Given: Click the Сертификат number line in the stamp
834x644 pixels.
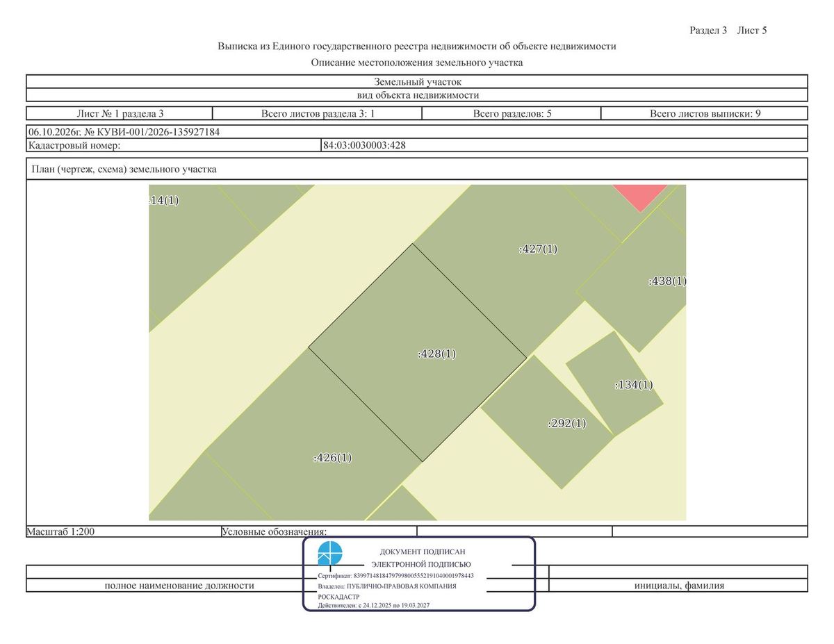Looking at the screenshot, I should click(x=395, y=576).
